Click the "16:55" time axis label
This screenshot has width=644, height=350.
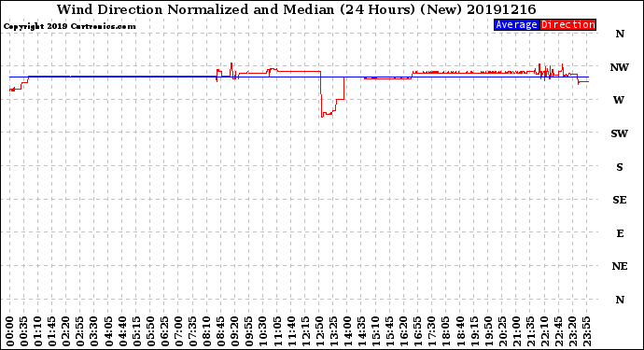click(418, 331)
